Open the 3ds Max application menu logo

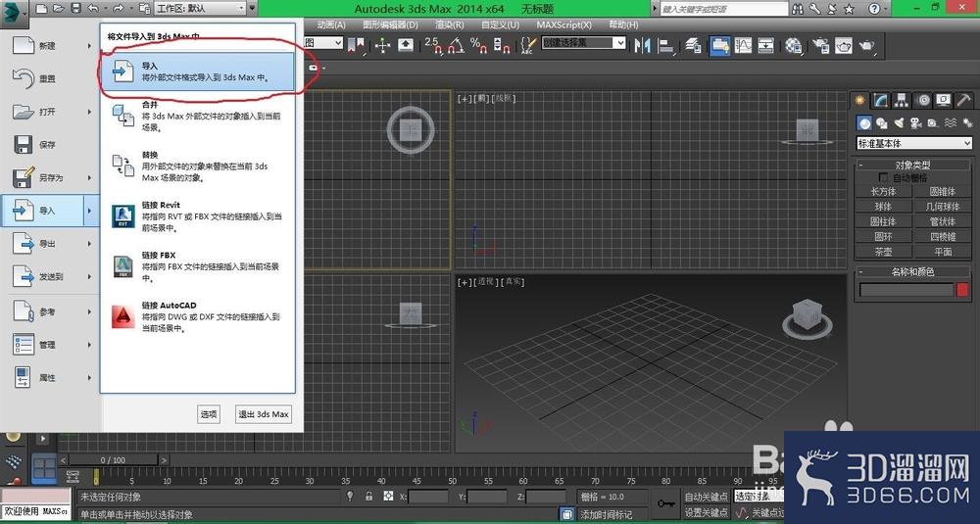coord(14,14)
